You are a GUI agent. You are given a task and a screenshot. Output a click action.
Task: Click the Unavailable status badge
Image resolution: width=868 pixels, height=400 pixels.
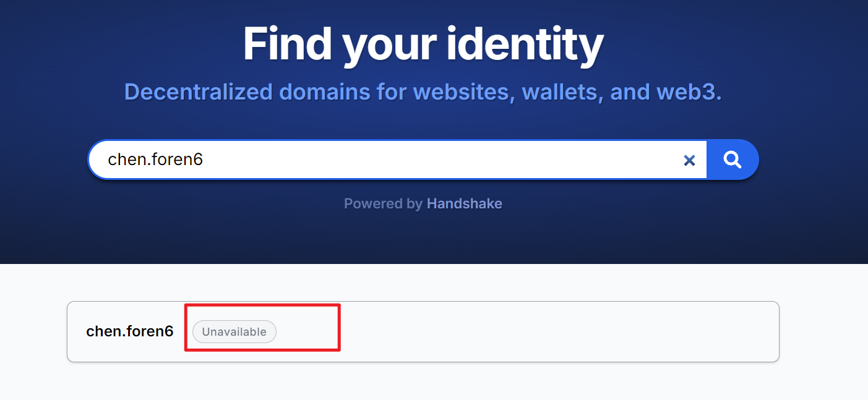(234, 332)
